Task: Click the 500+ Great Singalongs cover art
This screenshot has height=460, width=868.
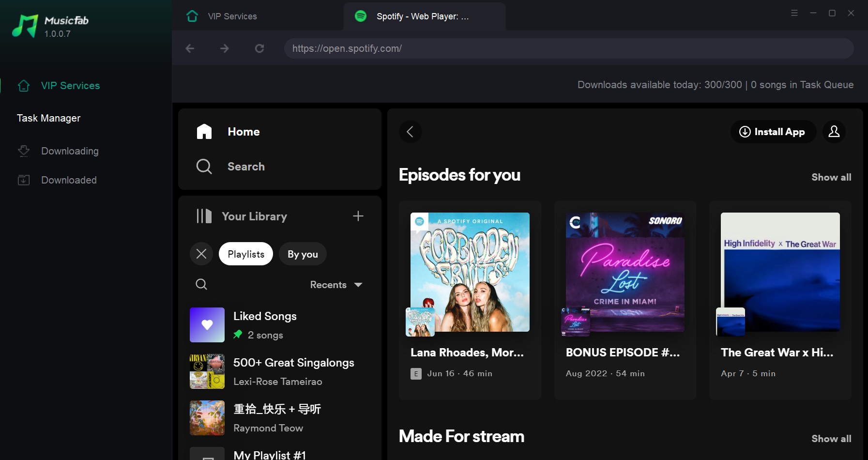Action: click(207, 371)
